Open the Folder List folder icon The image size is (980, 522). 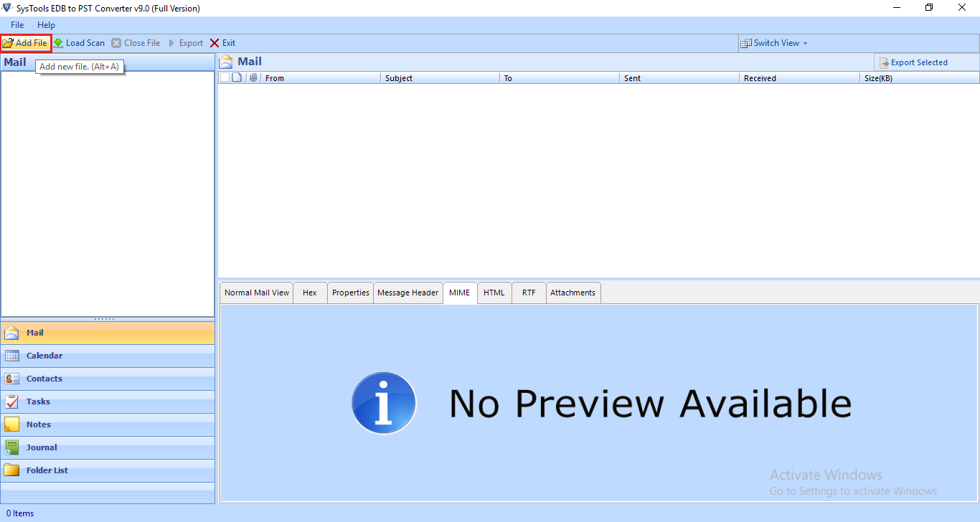click(11, 470)
